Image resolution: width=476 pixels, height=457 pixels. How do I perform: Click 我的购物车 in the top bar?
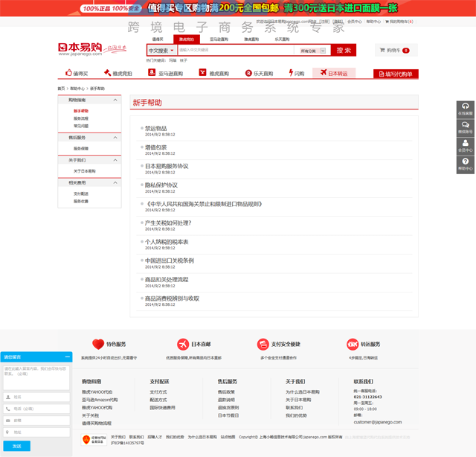399,22
